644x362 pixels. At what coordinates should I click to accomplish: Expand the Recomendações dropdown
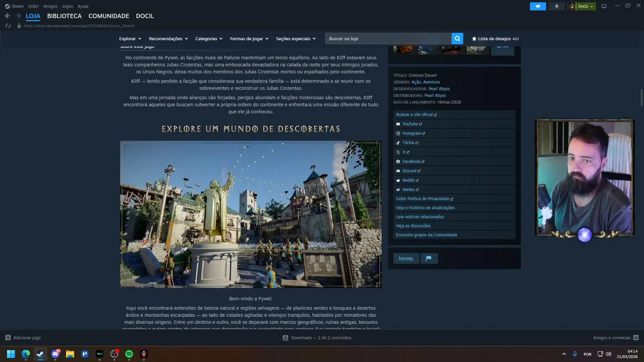168,39
